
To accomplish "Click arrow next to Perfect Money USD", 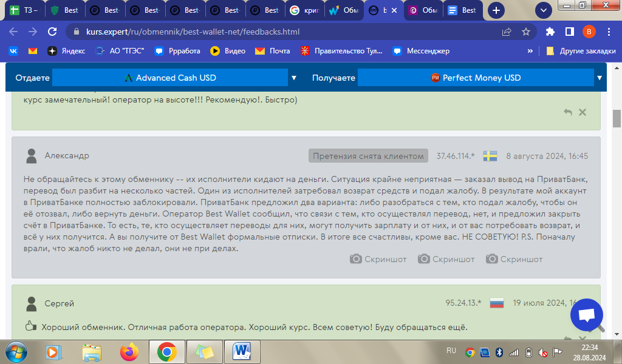I will tap(600, 78).
